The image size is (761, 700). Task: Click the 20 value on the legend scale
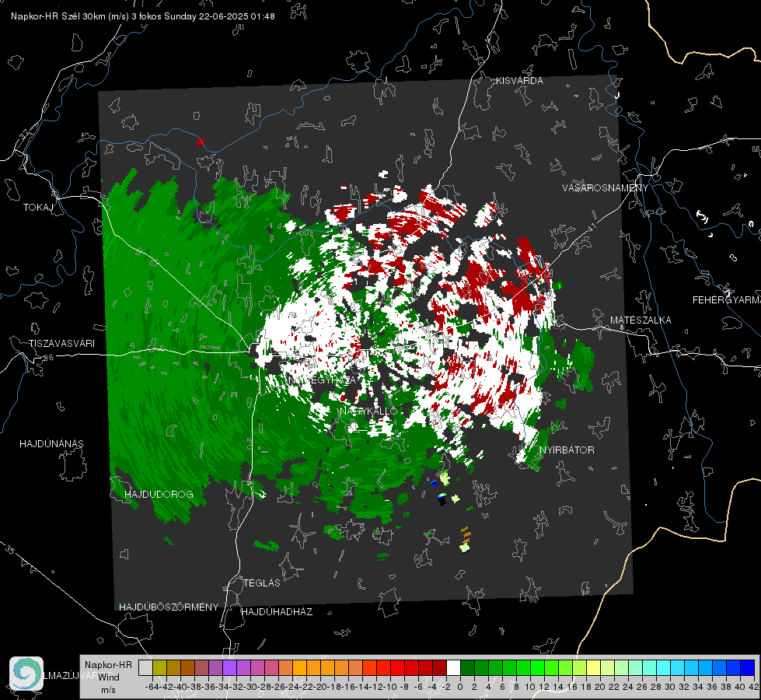click(x=600, y=687)
